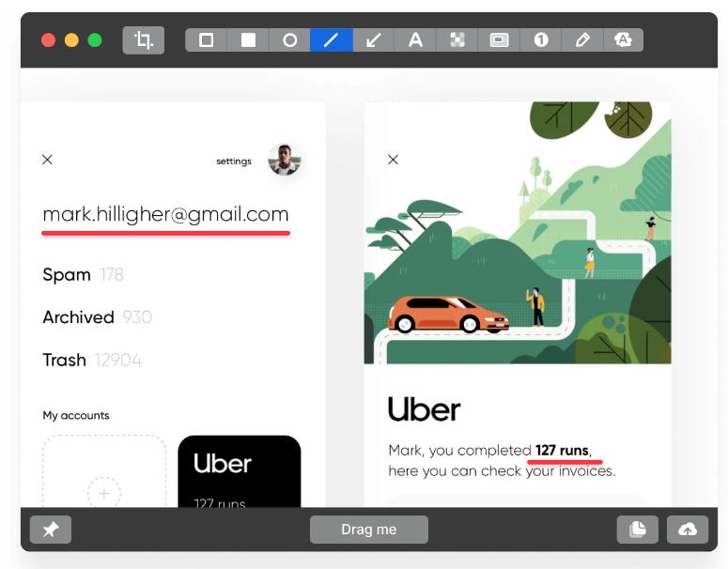Click the My accounts heading
The width and height of the screenshot is (728, 569).
pos(76,415)
